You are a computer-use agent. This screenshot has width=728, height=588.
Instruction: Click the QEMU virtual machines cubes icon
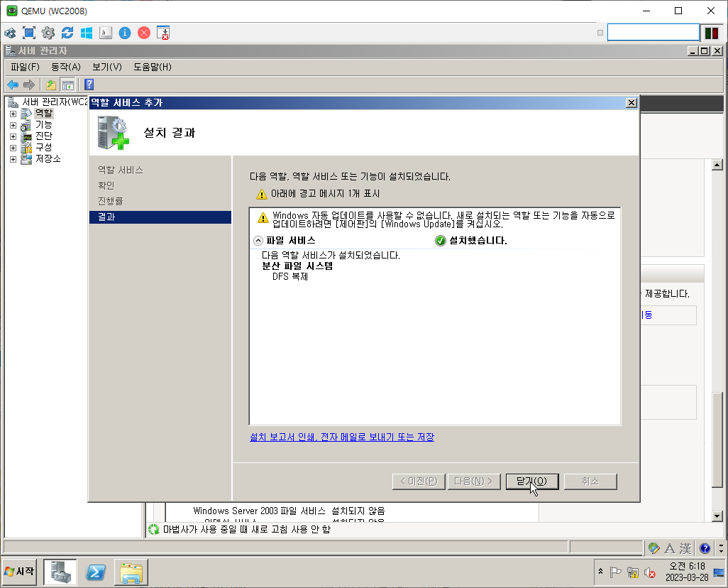click(x=10, y=33)
